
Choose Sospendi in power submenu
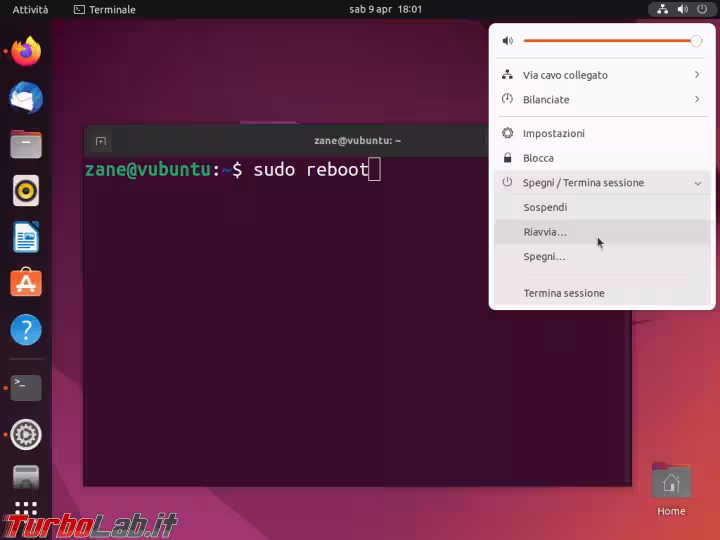(602, 207)
